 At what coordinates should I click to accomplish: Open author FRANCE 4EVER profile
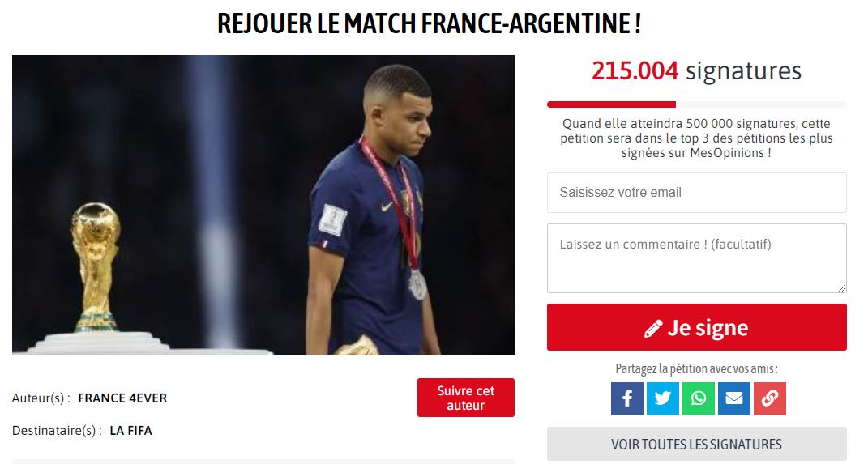pos(122,398)
